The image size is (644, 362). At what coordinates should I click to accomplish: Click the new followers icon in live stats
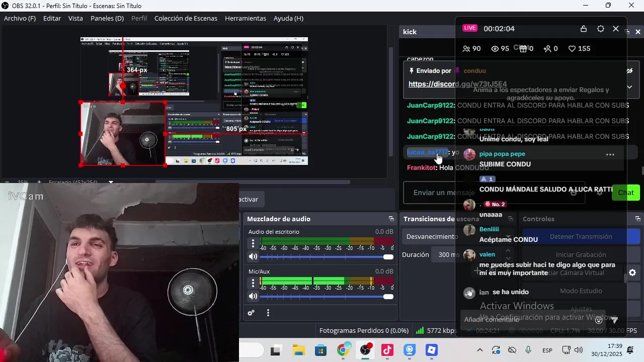[547, 49]
